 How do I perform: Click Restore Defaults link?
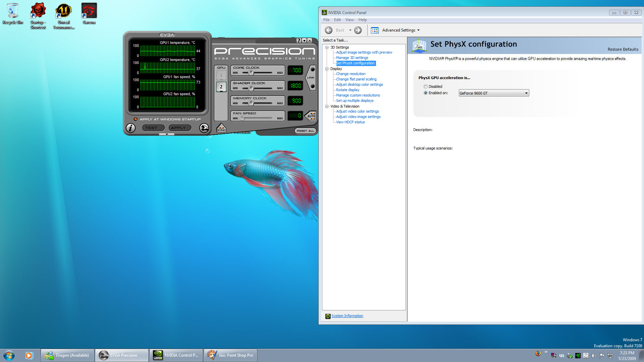tap(623, 49)
